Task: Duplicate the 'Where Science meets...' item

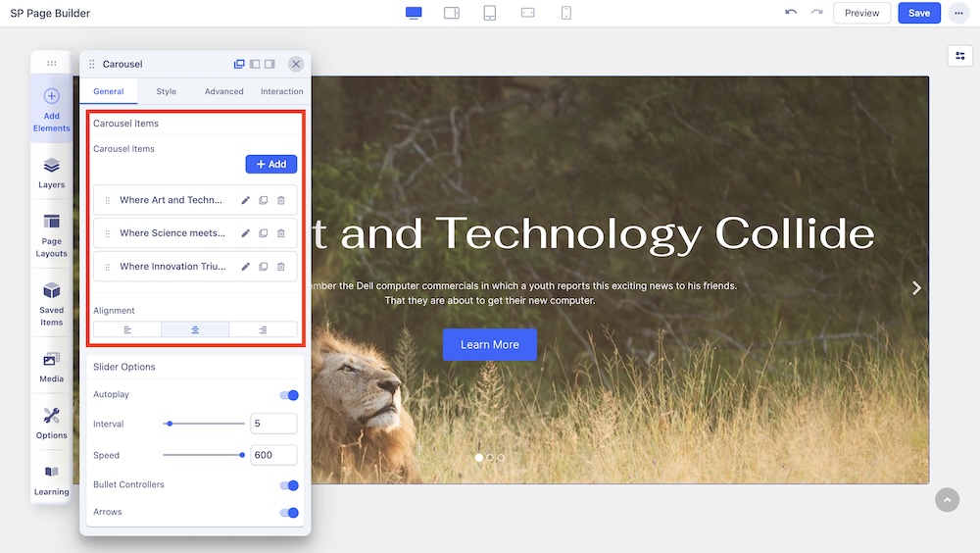Action: pos(263,233)
